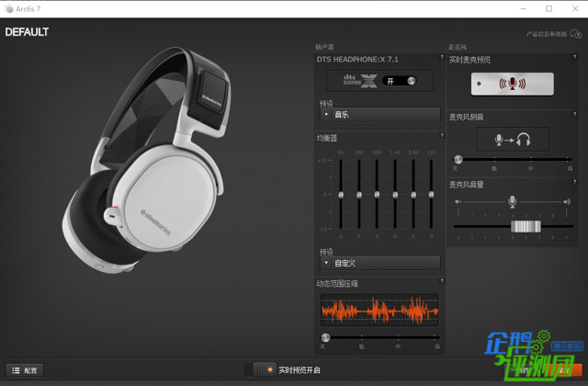
Task: Set 动态范围压缩 slider to 低 stop
Action: (361, 337)
